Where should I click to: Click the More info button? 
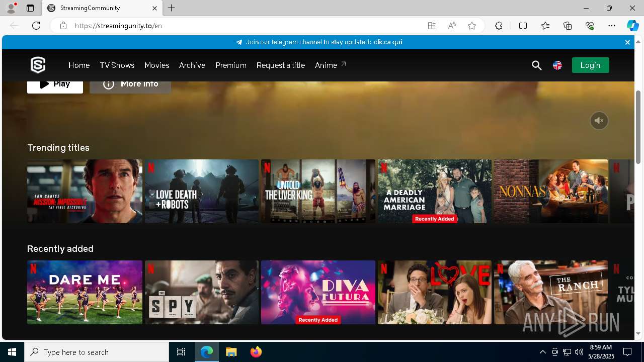[130, 87]
